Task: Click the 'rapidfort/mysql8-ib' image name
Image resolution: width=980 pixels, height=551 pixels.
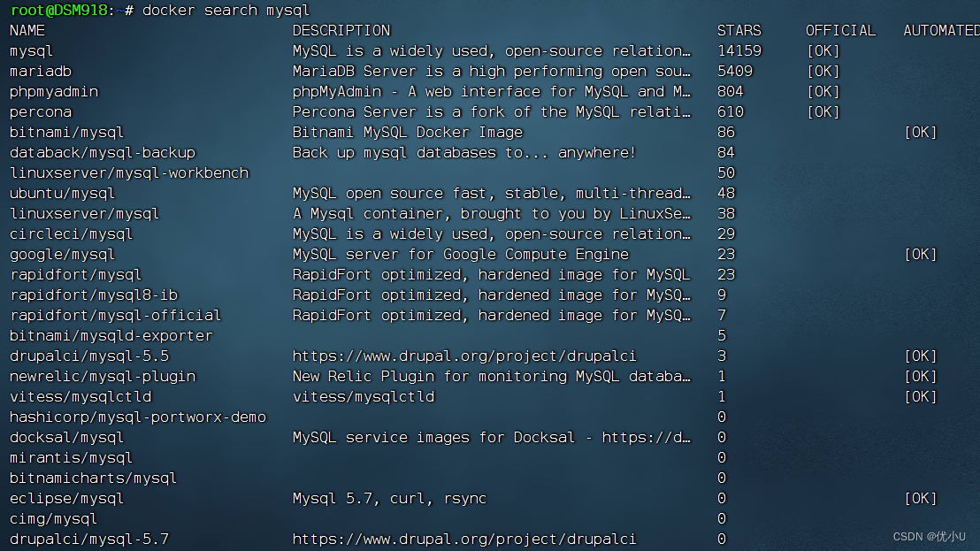Action: [94, 295]
